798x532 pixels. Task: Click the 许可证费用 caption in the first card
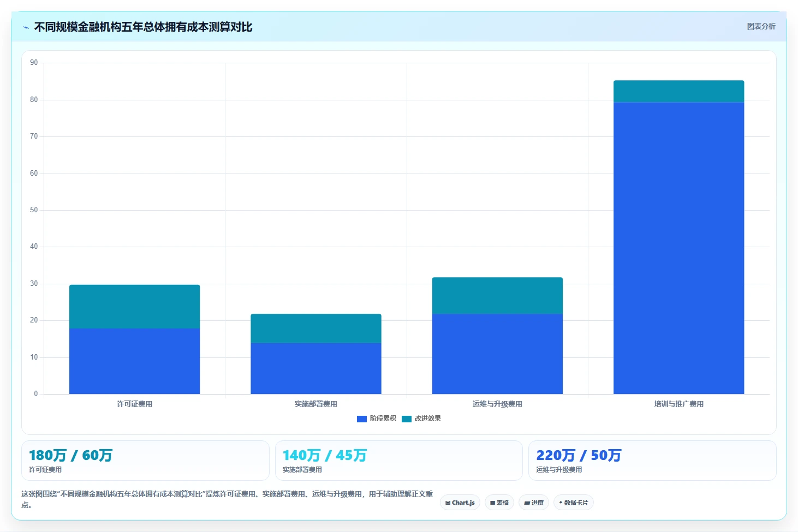[45, 470]
